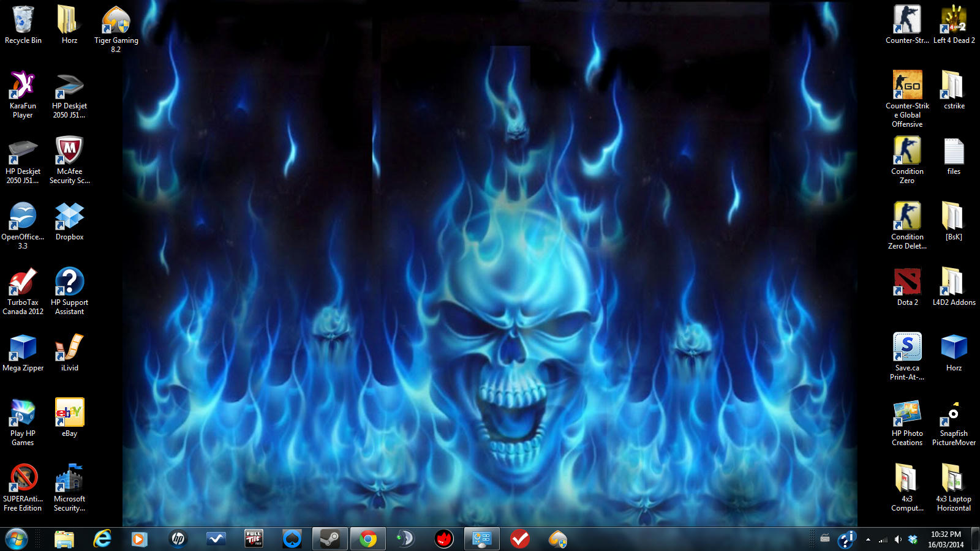Click the Show Desktop strip at taskbar end

(x=976, y=539)
